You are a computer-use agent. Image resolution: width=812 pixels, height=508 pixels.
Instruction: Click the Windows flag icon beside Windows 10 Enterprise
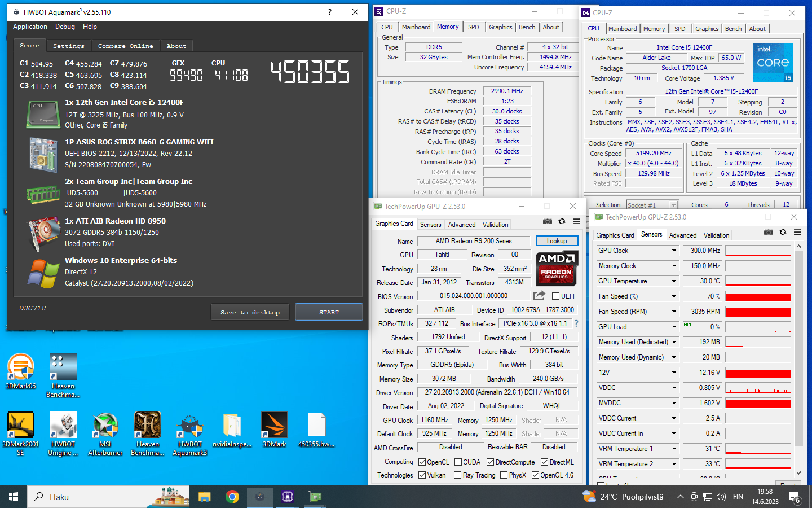(x=43, y=273)
